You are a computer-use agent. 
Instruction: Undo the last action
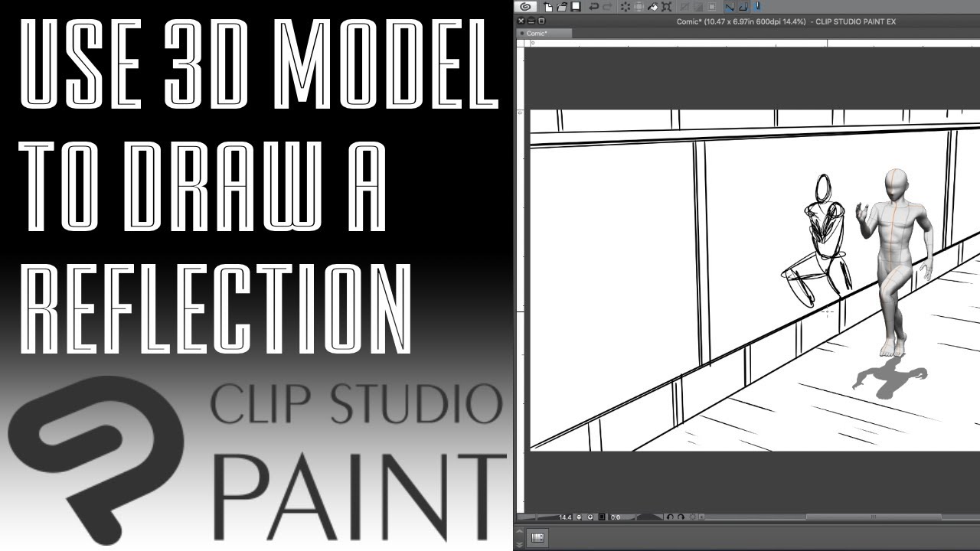593,7
